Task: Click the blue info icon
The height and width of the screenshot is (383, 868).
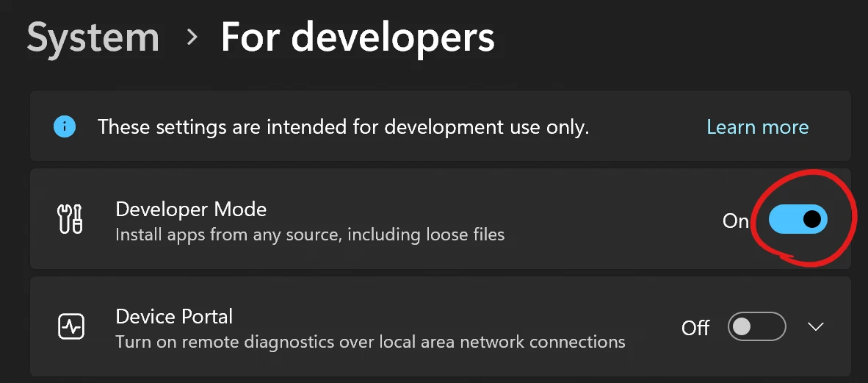Action: [65, 127]
